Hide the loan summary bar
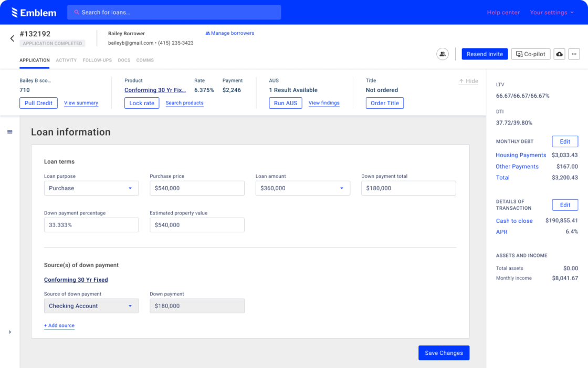Viewport: 588px width, 368px height. [468, 81]
